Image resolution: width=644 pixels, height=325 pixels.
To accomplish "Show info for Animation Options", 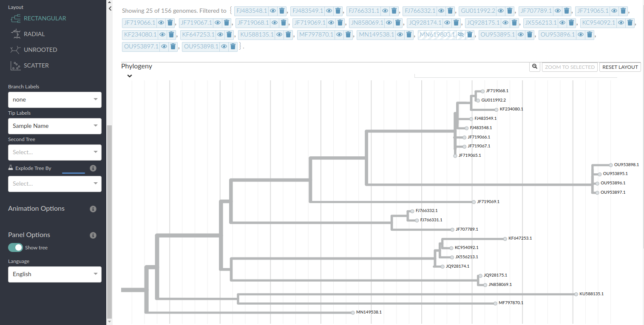I will (93, 209).
